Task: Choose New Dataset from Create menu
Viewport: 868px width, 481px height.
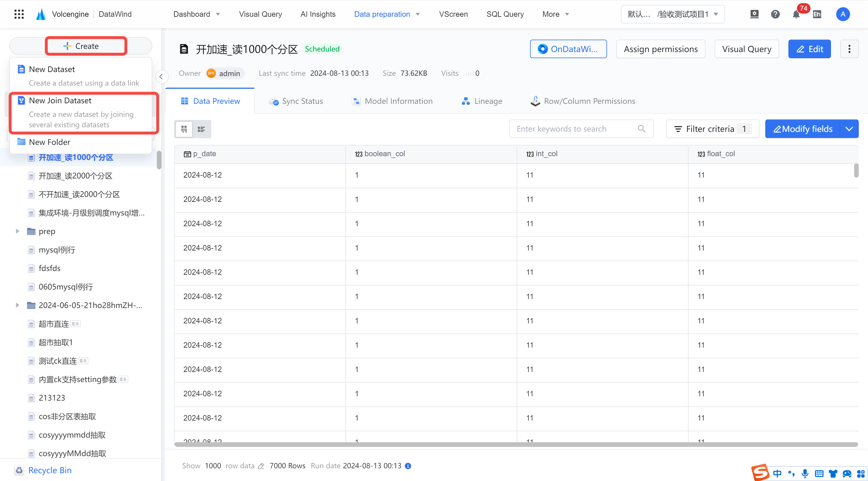Action: point(81,76)
